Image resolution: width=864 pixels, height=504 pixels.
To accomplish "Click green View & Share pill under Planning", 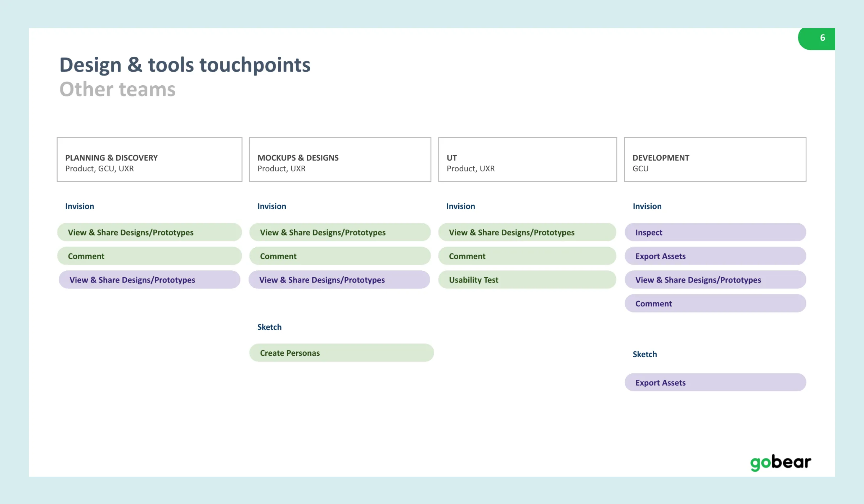I will 149,232.
